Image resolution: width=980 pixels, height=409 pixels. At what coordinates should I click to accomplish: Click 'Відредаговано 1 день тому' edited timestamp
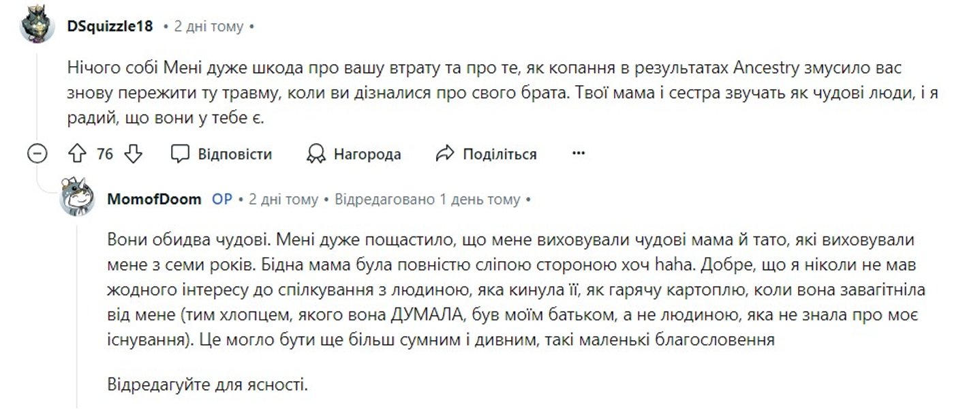coord(429,198)
